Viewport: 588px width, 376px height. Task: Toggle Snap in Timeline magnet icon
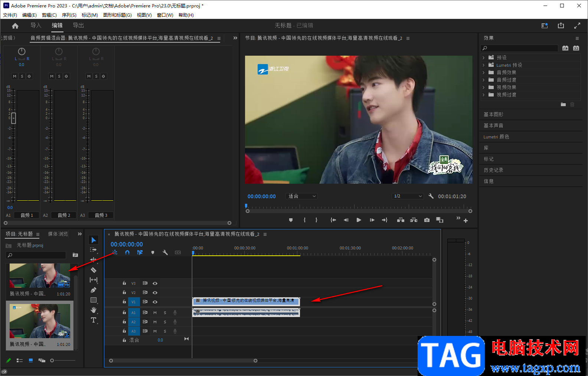(x=127, y=252)
